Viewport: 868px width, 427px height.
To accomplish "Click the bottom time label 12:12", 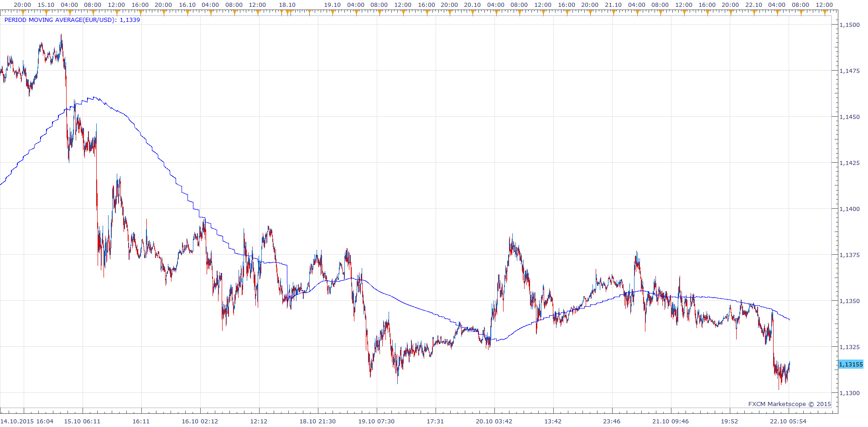I will [x=259, y=421].
